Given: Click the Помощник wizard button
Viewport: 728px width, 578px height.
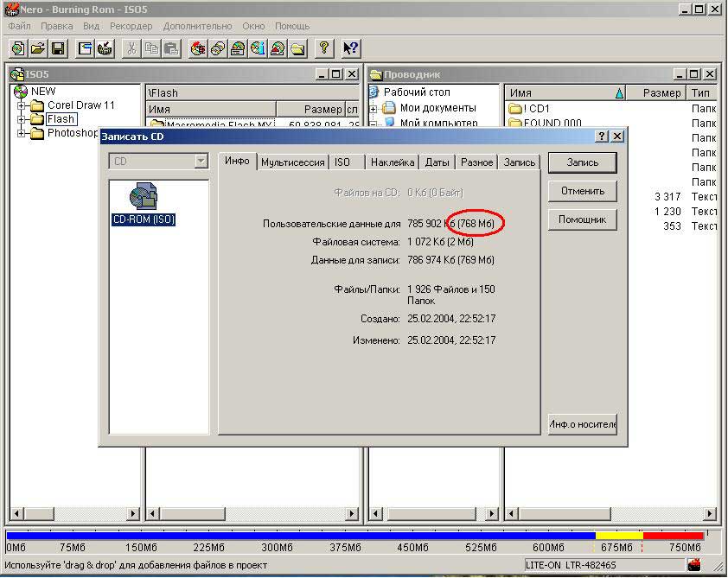Looking at the screenshot, I should (583, 219).
